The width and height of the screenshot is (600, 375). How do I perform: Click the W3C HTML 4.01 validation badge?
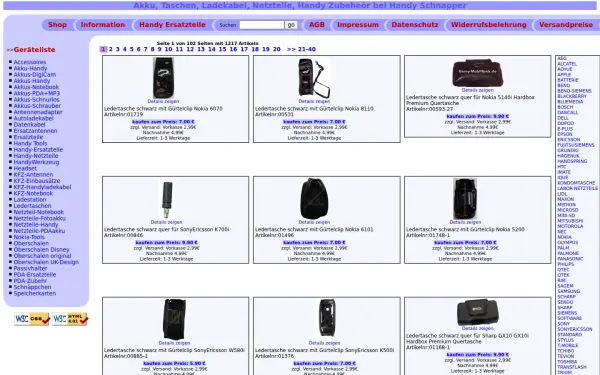[x=70, y=319]
